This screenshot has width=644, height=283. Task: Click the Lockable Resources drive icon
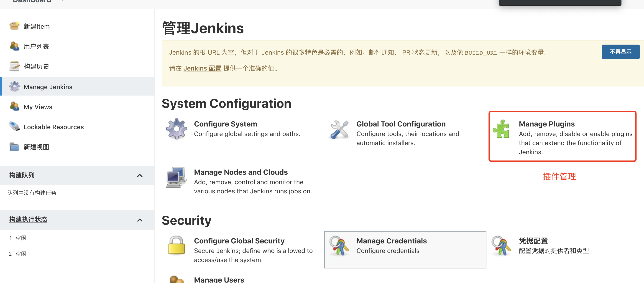click(14, 127)
